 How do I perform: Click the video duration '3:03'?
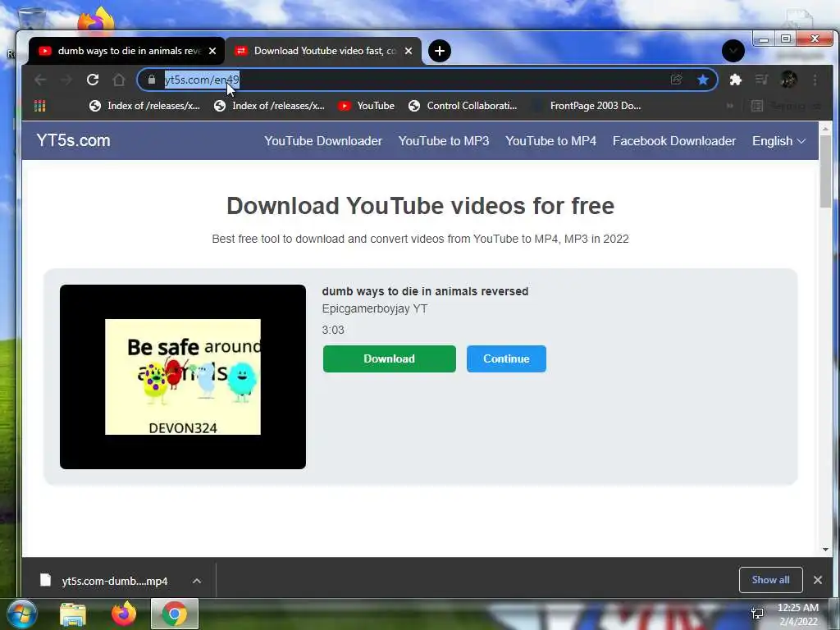coord(333,330)
